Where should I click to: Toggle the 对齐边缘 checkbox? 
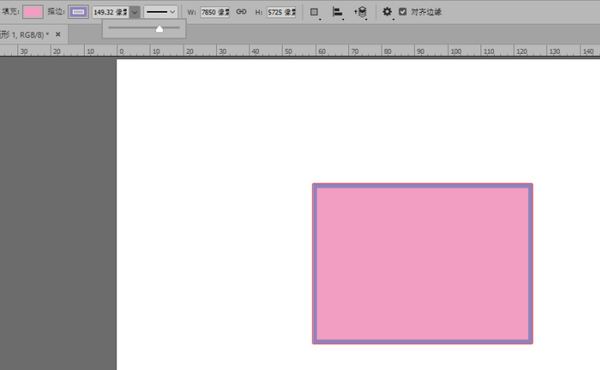[x=403, y=12]
